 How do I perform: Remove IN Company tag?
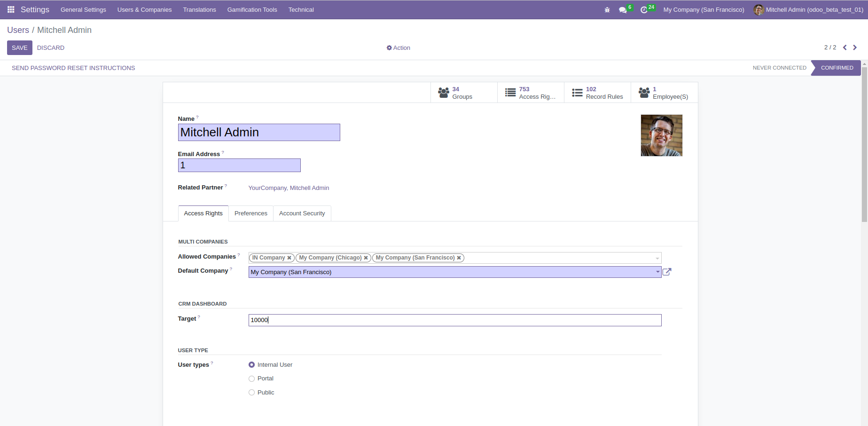pos(289,258)
